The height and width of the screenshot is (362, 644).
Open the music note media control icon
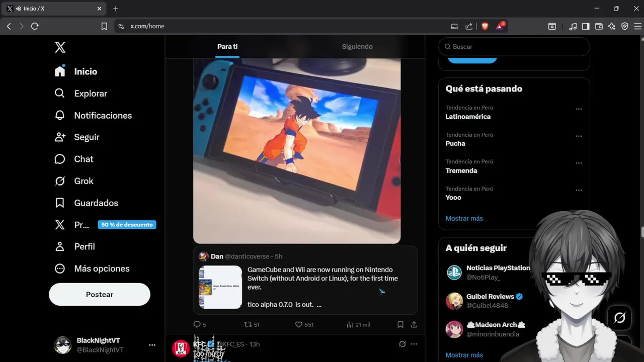(573, 26)
